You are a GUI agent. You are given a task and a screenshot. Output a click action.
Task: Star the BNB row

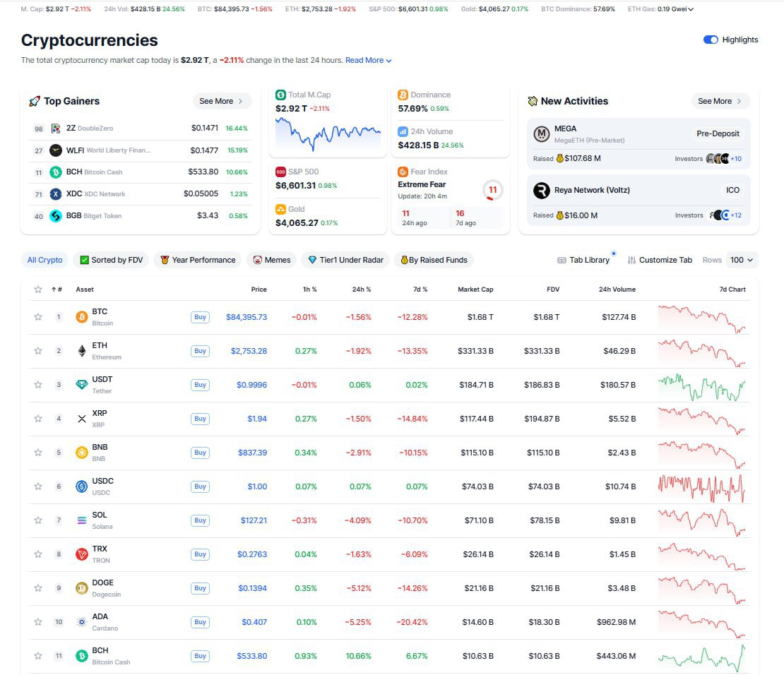pyautogui.click(x=38, y=453)
